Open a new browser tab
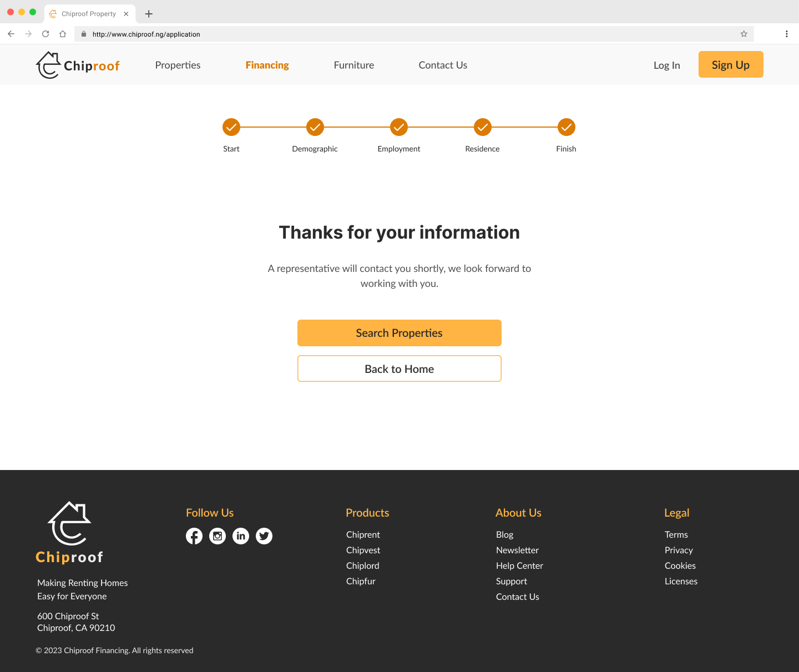The image size is (799, 672). 149,14
